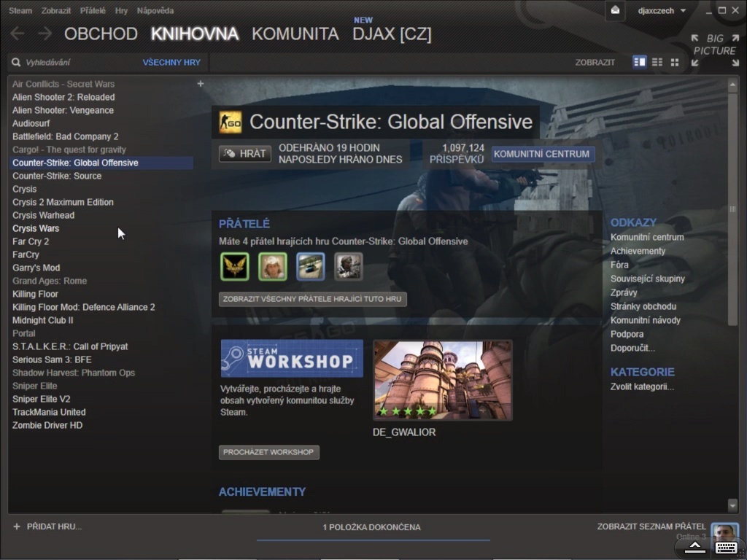Viewport: 747px width, 560px height.
Task: Open the djaxczech account dropdown
Action: [x=662, y=11]
